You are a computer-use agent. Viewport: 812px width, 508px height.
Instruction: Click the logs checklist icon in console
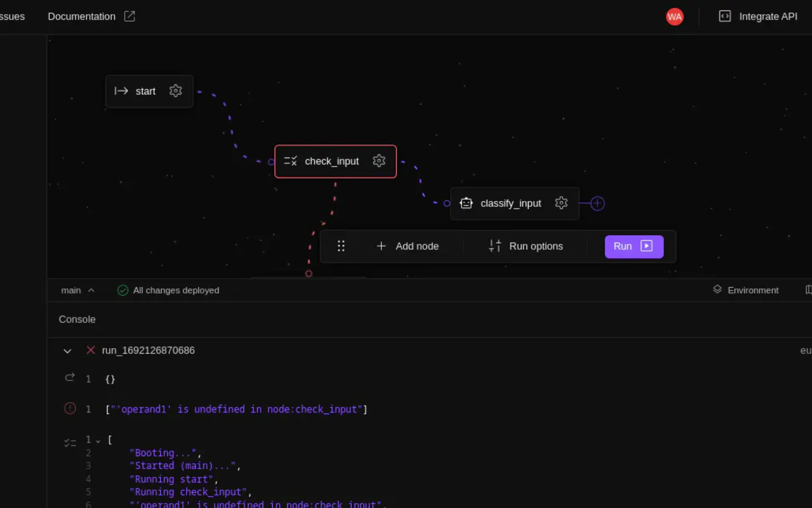pos(70,443)
